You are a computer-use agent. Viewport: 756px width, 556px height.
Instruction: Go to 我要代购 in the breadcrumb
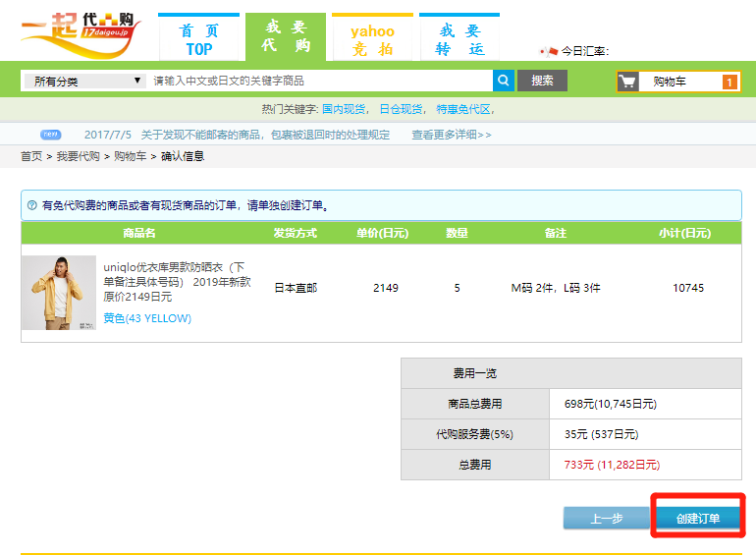(x=79, y=156)
